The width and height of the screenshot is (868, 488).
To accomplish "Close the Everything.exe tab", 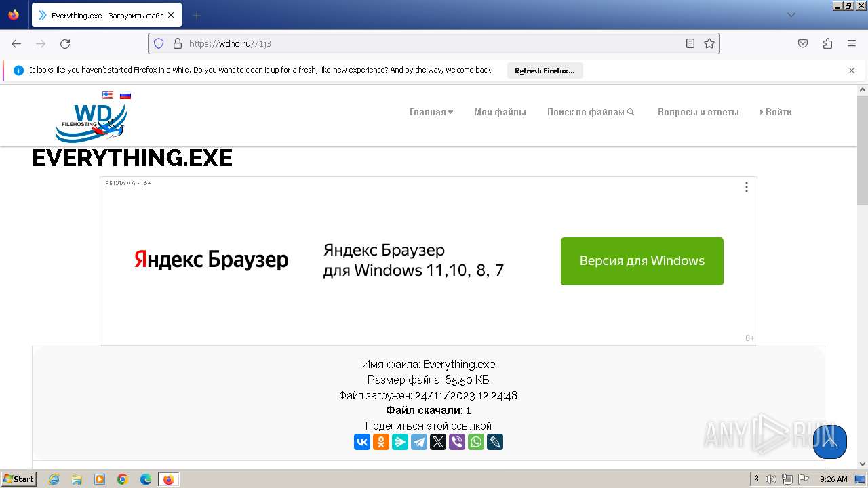I will pyautogui.click(x=171, y=15).
